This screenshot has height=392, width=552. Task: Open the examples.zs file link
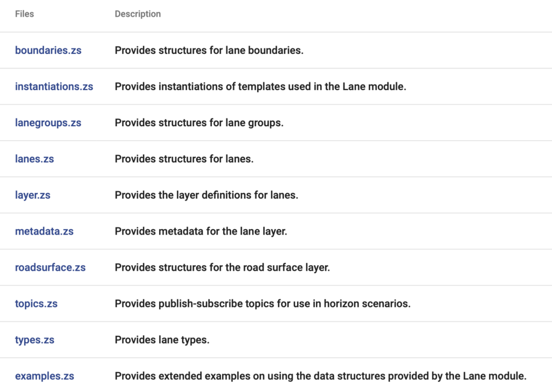tap(45, 376)
